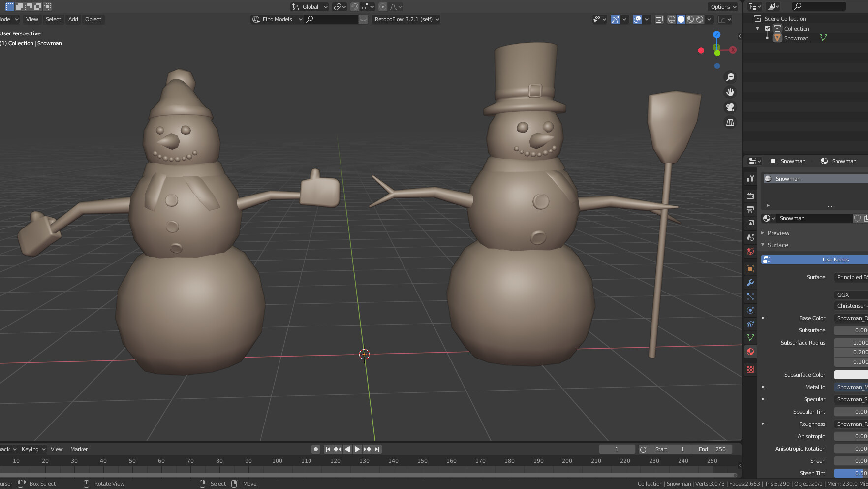Screen dimensions: 868x489
Task: Uncheck the Collection checkbox in the outliner
Action: point(767,28)
